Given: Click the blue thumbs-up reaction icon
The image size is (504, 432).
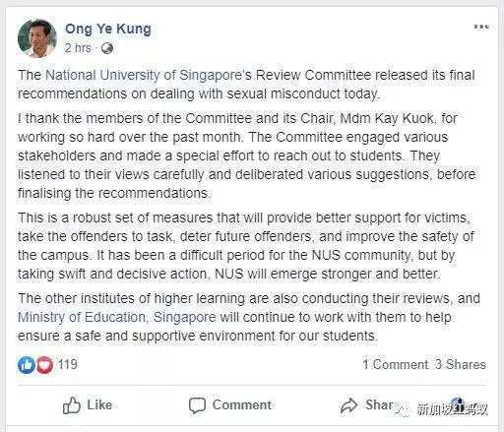Looking at the screenshot, I should [27, 364].
